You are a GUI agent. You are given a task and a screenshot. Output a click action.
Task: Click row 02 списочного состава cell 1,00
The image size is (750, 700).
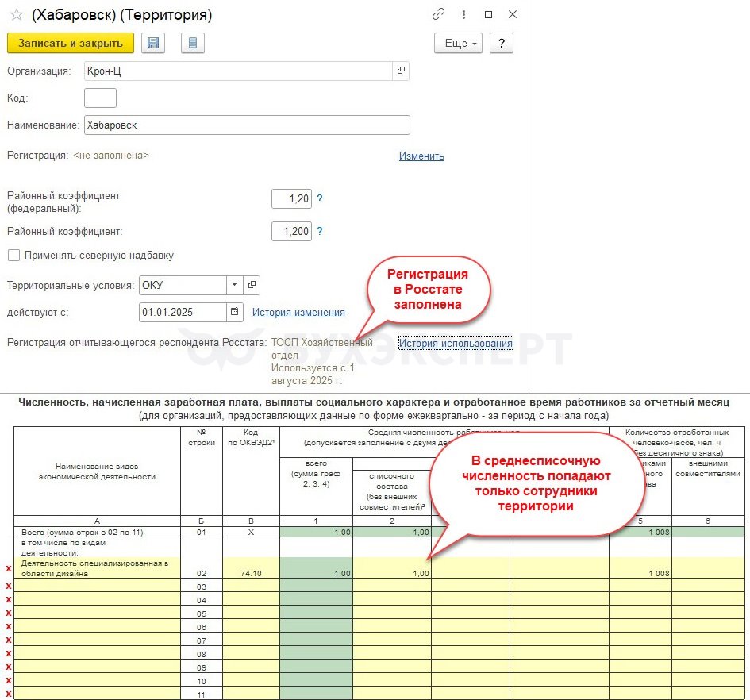click(x=392, y=568)
